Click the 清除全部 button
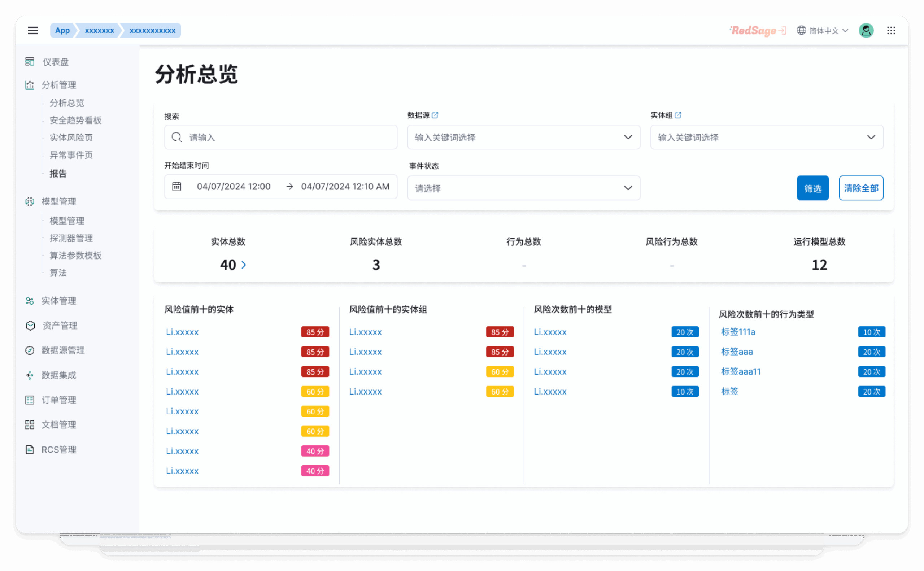This screenshot has width=924, height=571. point(860,188)
